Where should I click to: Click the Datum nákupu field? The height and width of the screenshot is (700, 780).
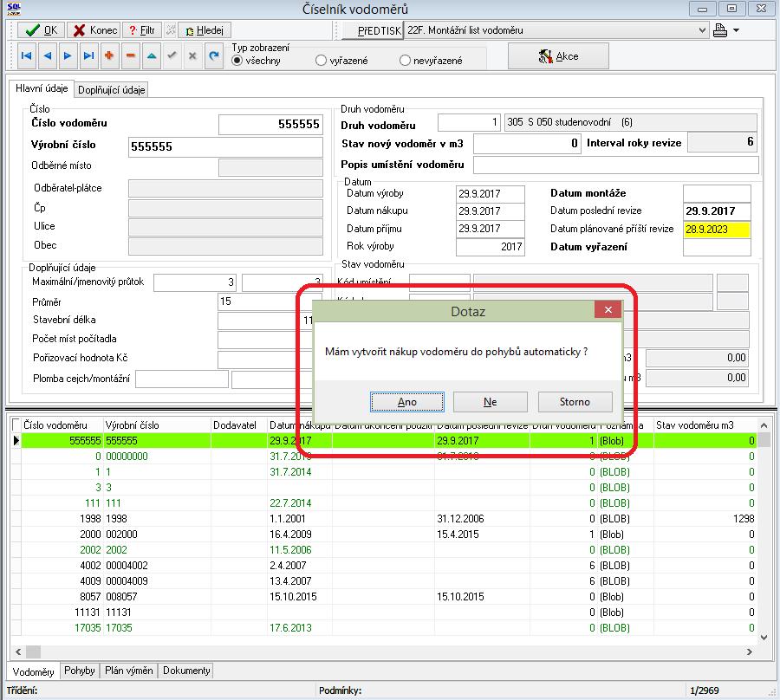(x=490, y=211)
